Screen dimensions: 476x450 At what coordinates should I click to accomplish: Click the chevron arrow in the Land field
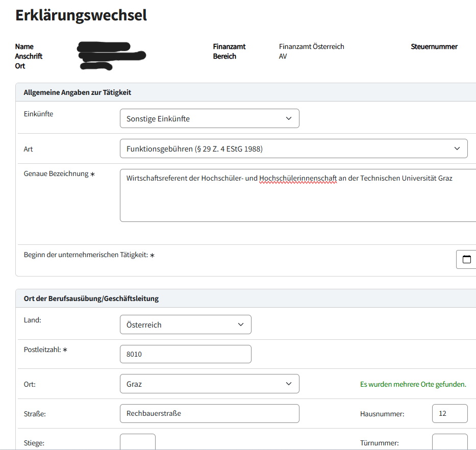pyautogui.click(x=241, y=324)
